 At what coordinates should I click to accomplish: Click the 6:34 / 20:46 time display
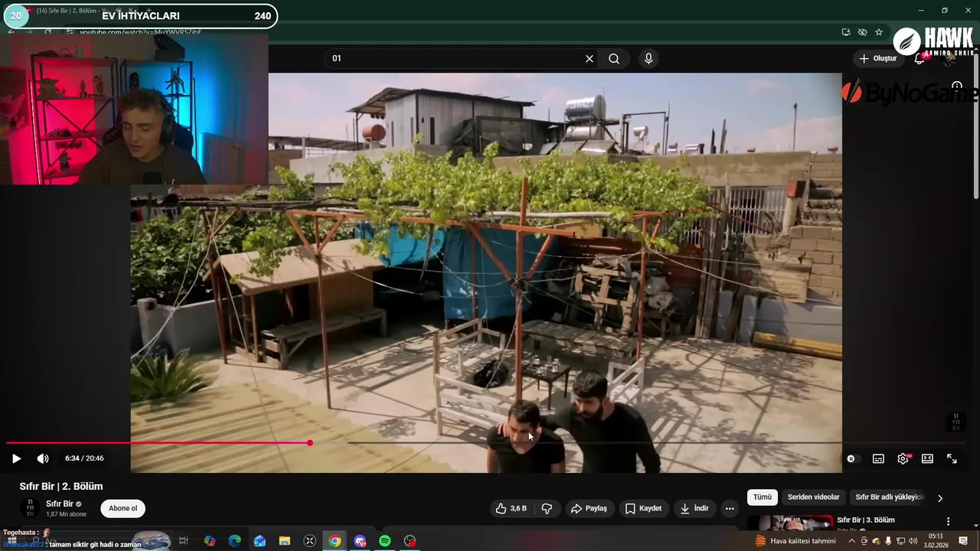point(84,458)
